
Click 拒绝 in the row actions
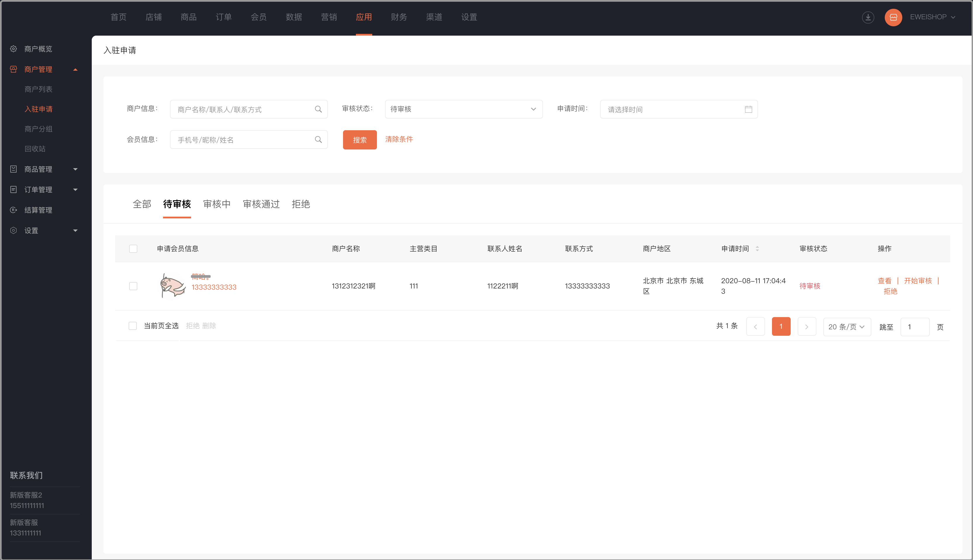[890, 291]
